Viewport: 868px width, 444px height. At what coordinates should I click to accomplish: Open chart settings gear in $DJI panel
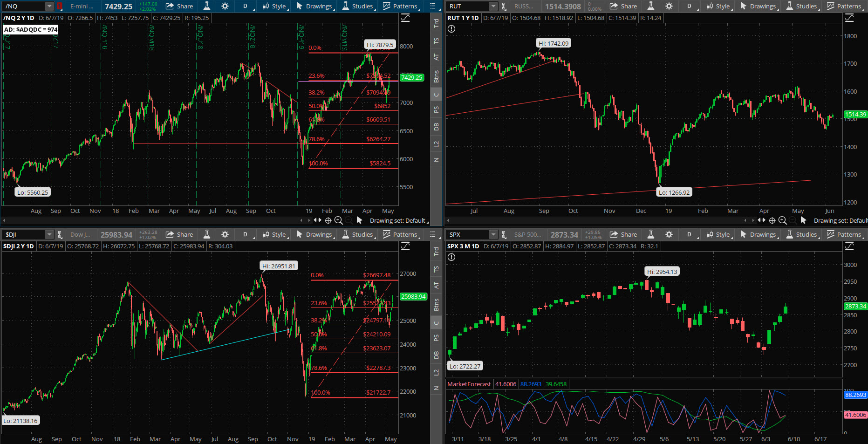click(225, 234)
